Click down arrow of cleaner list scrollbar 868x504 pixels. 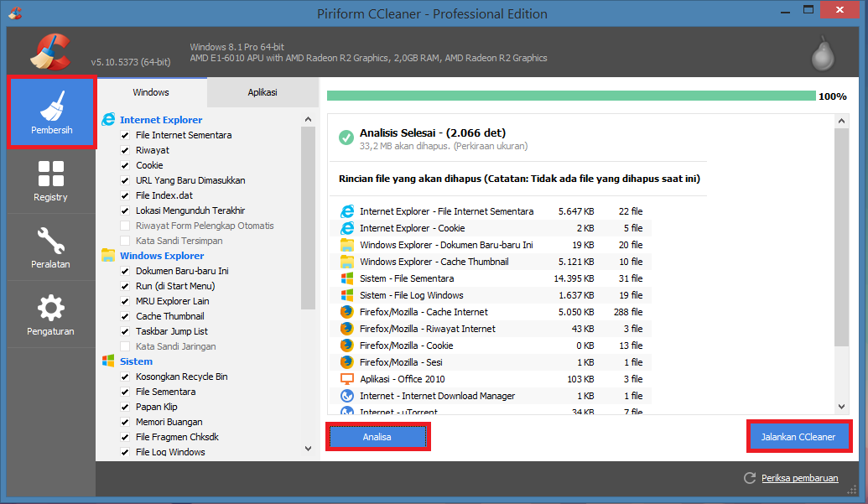[309, 449]
